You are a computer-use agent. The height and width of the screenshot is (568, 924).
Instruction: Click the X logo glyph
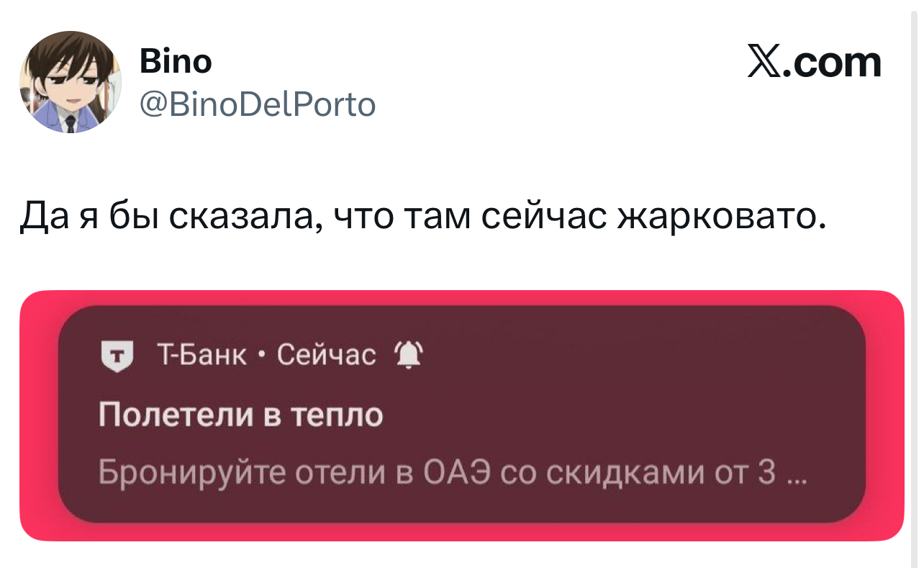click(765, 63)
